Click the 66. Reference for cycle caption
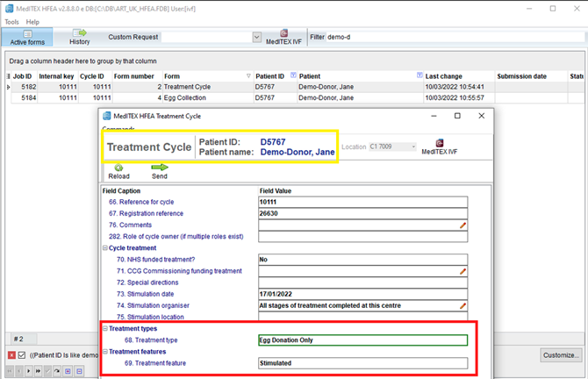The image size is (588, 379). [141, 202]
